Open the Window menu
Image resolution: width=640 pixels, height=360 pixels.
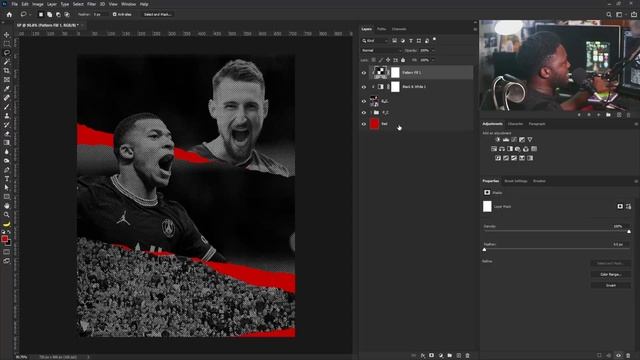[x=128, y=4]
